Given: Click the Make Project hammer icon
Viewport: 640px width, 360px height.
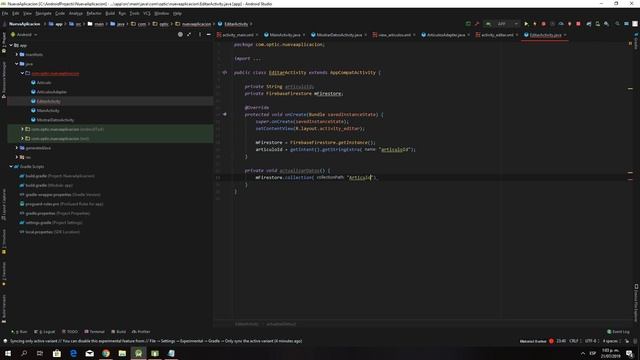Looking at the screenshot, I should [477, 24].
